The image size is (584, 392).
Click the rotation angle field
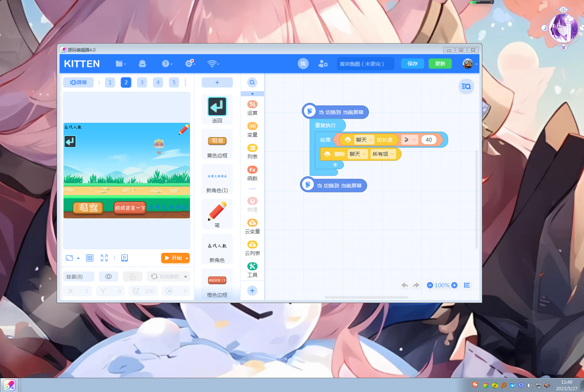click(x=176, y=291)
